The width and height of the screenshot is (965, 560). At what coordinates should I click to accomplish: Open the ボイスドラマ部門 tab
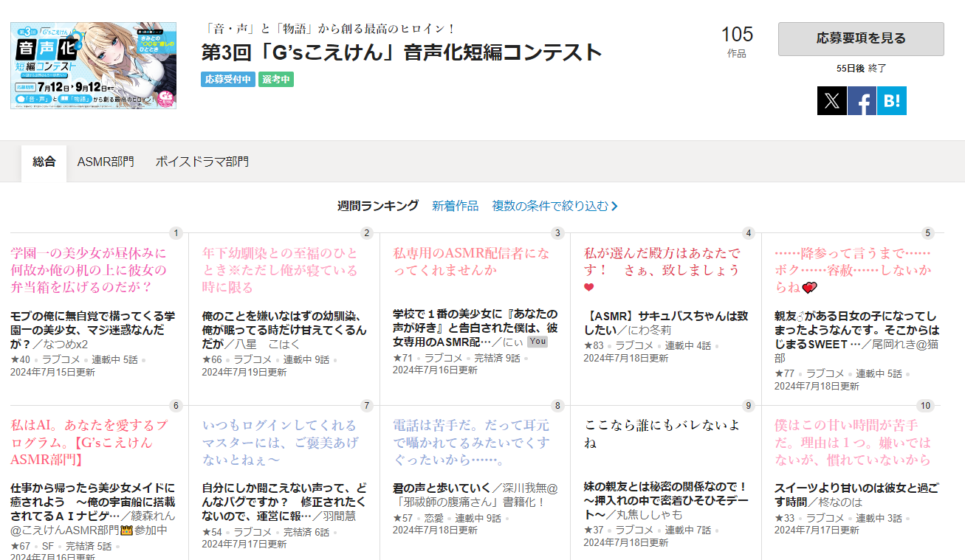202,162
